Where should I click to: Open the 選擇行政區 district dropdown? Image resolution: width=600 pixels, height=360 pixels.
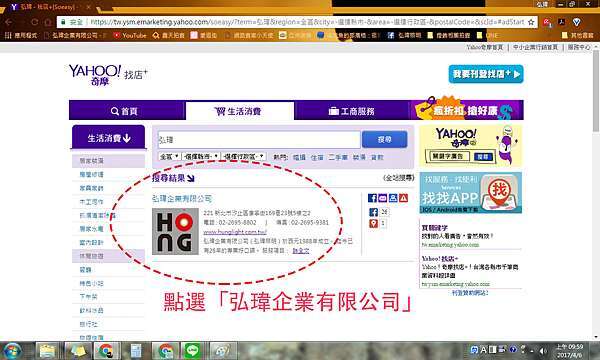tap(243, 156)
